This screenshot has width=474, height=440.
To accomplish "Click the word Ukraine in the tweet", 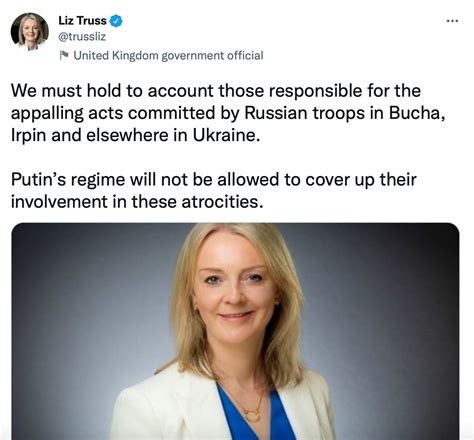I will 226,135.
